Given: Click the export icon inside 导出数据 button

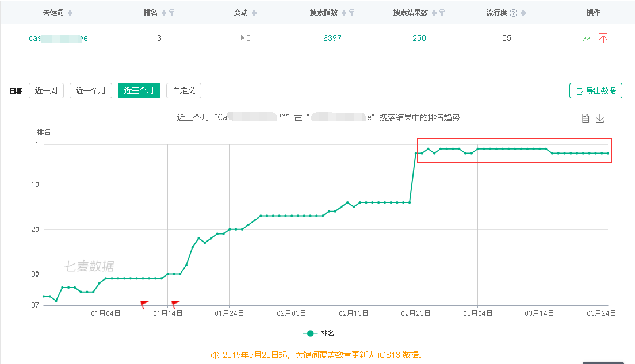Looking at the screenshot, I should click(x=580, y=90).
